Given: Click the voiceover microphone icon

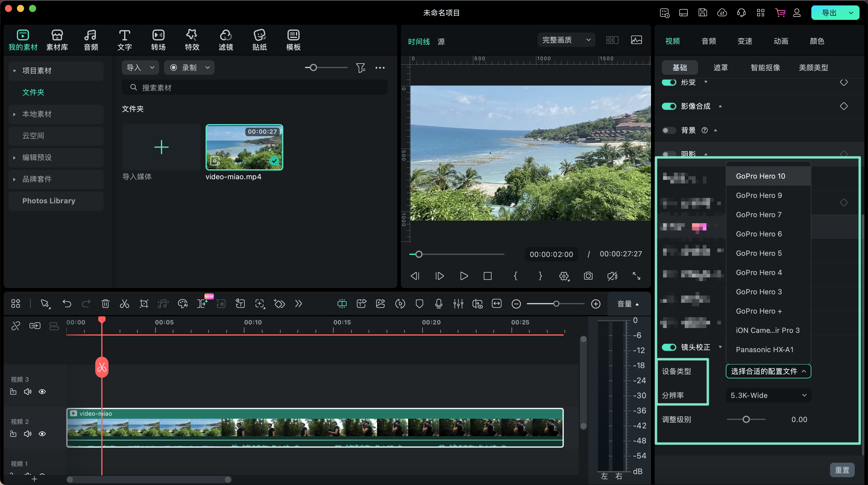Looking at the screenshot, I should coord(439,304).
